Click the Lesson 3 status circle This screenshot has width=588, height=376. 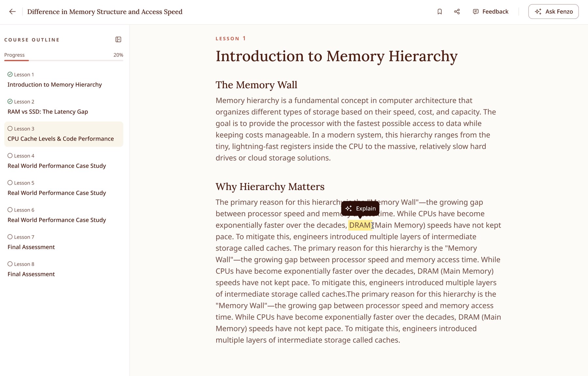click(x=10, y=129)
